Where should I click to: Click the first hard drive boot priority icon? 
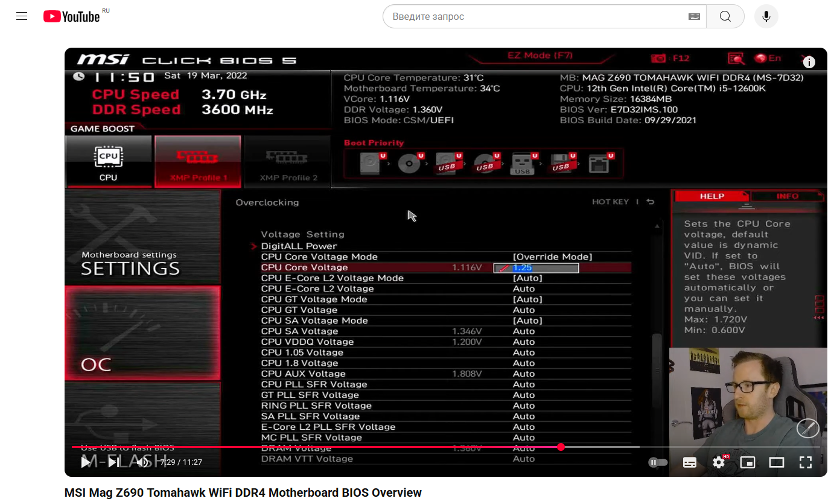click(x=372, y=163)
